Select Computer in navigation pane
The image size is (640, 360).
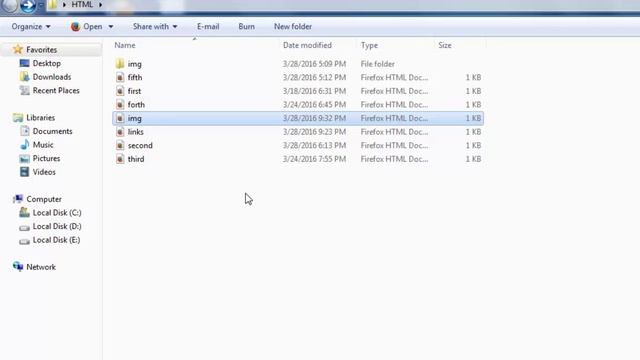pos(44,199)
